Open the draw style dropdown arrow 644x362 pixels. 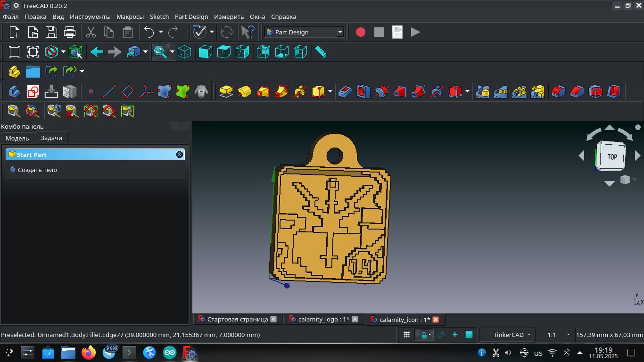coord(63,52)
